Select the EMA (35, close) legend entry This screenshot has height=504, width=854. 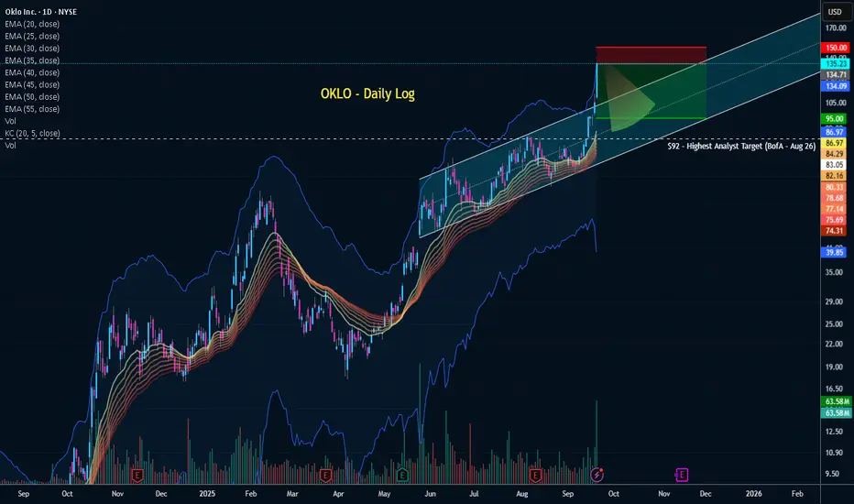pos(32,60)
